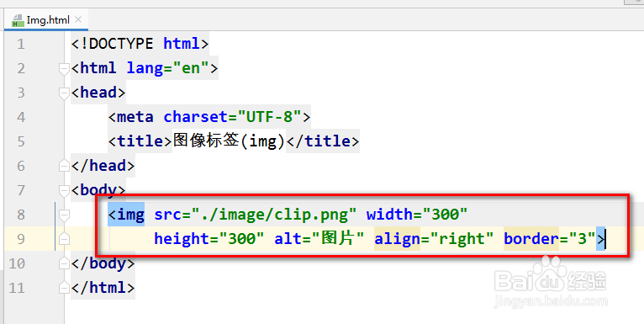Click the fold end marker on line 11

click(x=64, y=288)
